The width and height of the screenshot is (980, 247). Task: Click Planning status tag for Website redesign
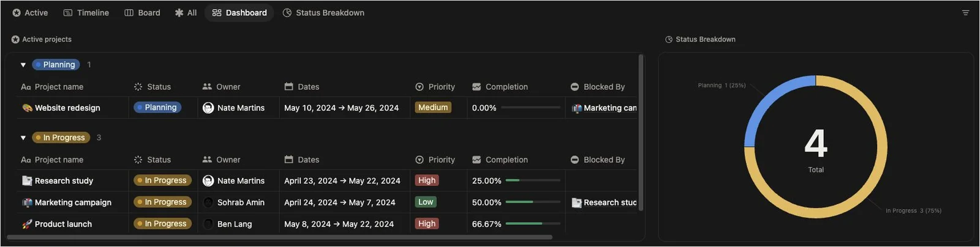[x=157, y=108]
